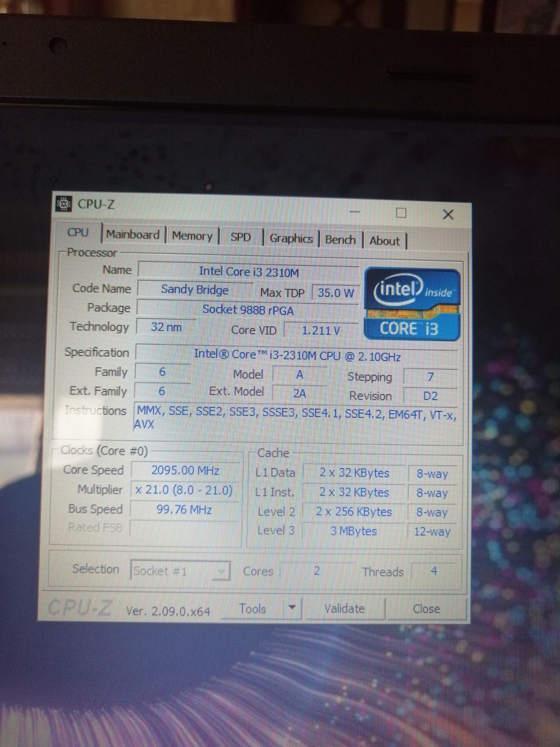
Task: Click the version text Ver. 2.09.0.x64
Action: coord(168,611)
